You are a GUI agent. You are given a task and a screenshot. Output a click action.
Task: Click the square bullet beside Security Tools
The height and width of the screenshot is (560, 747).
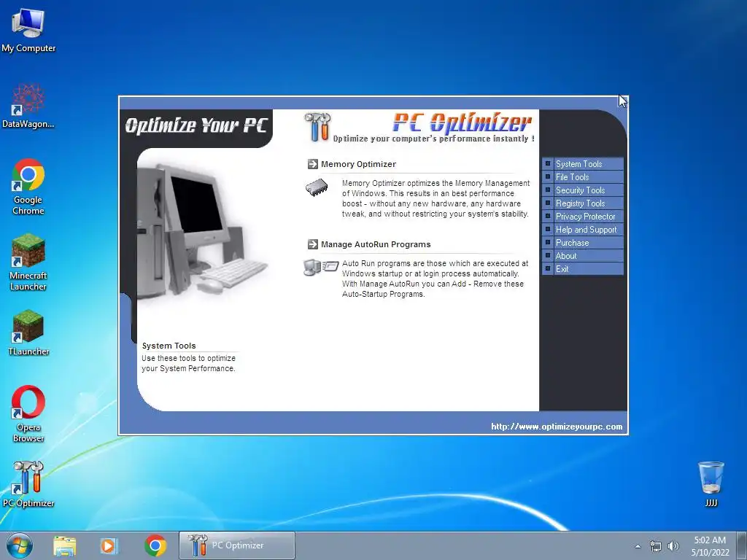(x=548, y=190)
